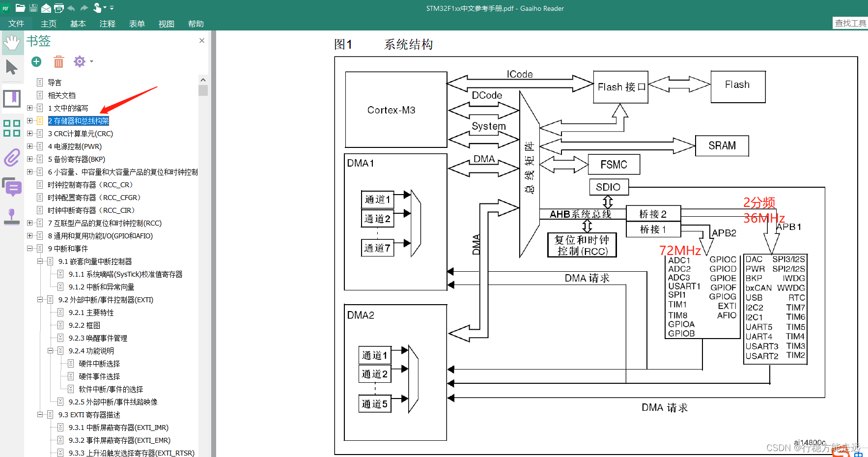Open the 文件 menu
The width and height of the screenshot is (868, 457).
point(16,24)
